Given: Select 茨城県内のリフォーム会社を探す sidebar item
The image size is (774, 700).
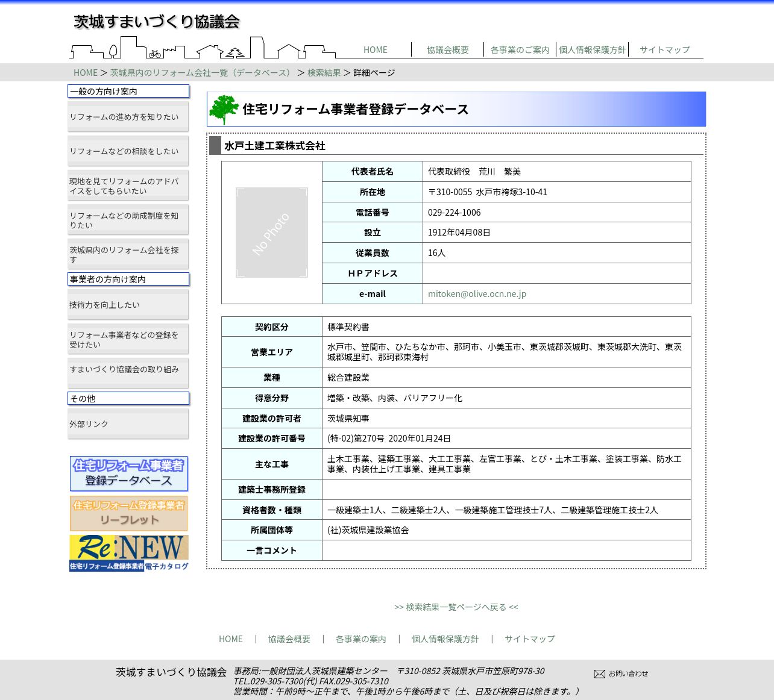Looking at the screenshot, I should (x=128, y=254).
